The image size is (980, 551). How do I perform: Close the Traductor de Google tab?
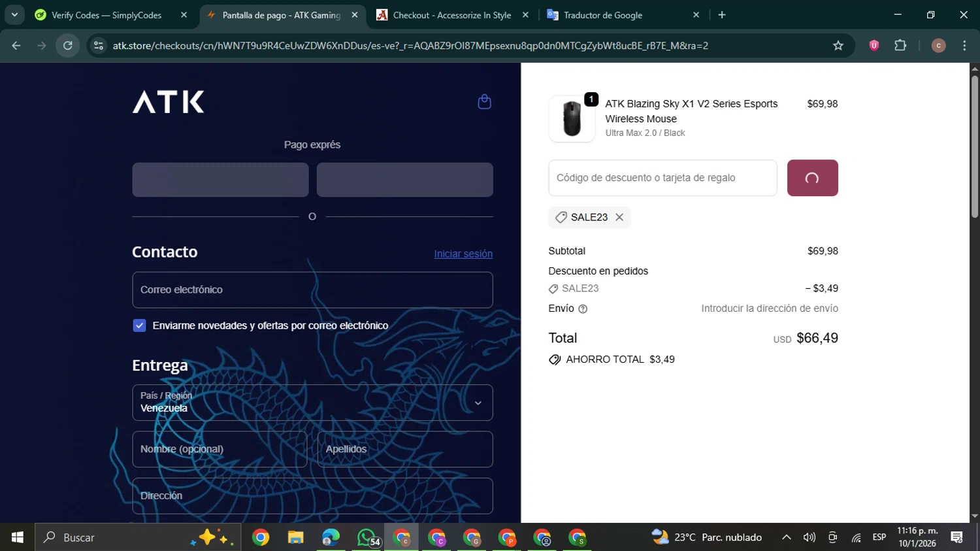click(696, 15)
